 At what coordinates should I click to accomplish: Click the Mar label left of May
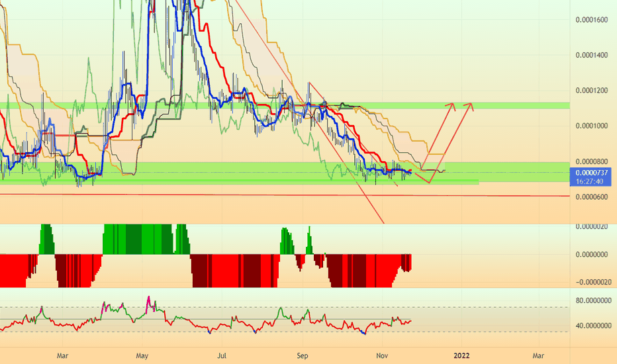click(x=63, y=356)
